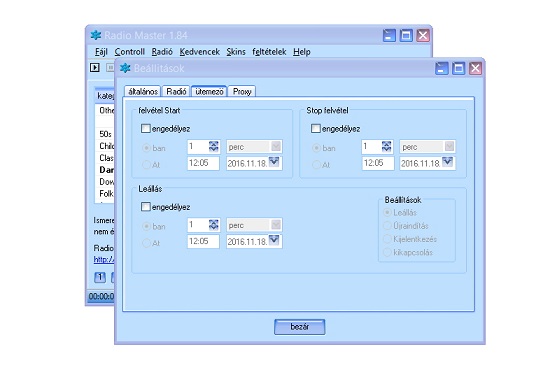
Task: Click the Radio Master app icon in title bar
Action: coord(95,35)
